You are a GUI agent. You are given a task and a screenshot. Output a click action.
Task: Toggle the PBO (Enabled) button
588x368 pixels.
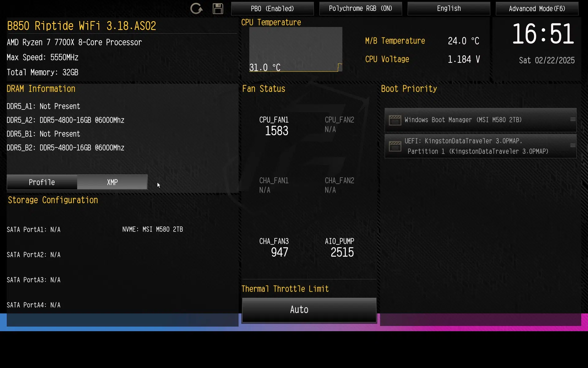point(272,9)
